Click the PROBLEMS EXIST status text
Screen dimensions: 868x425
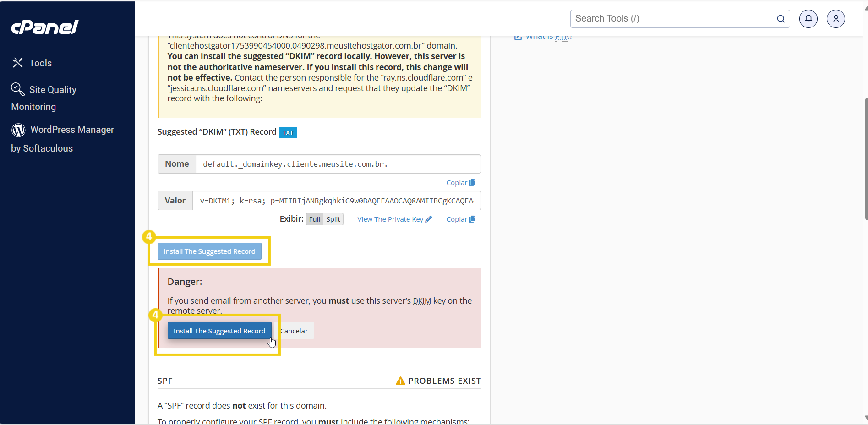(444, 381)
